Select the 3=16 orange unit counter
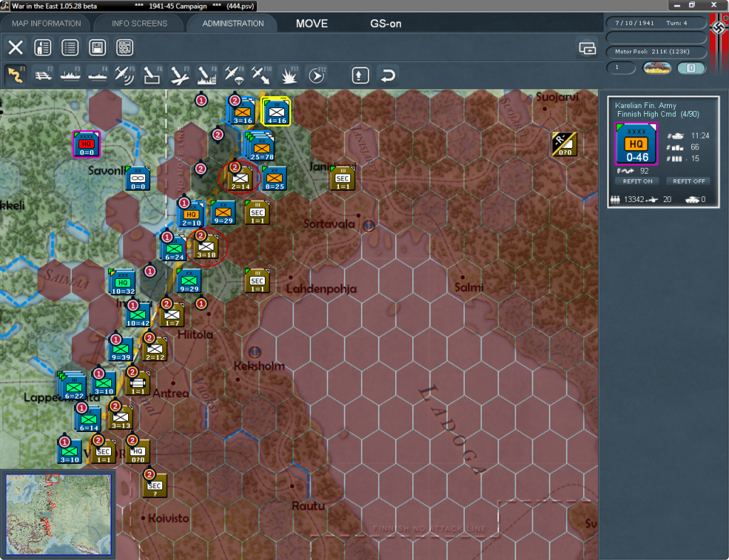The image size is (729, 560). [242, 112]
